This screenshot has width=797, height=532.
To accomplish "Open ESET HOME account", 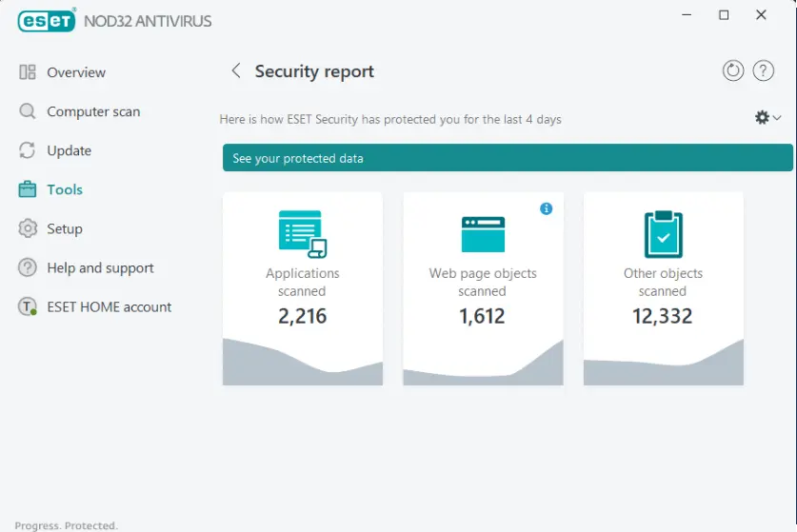I will point(109,306).
